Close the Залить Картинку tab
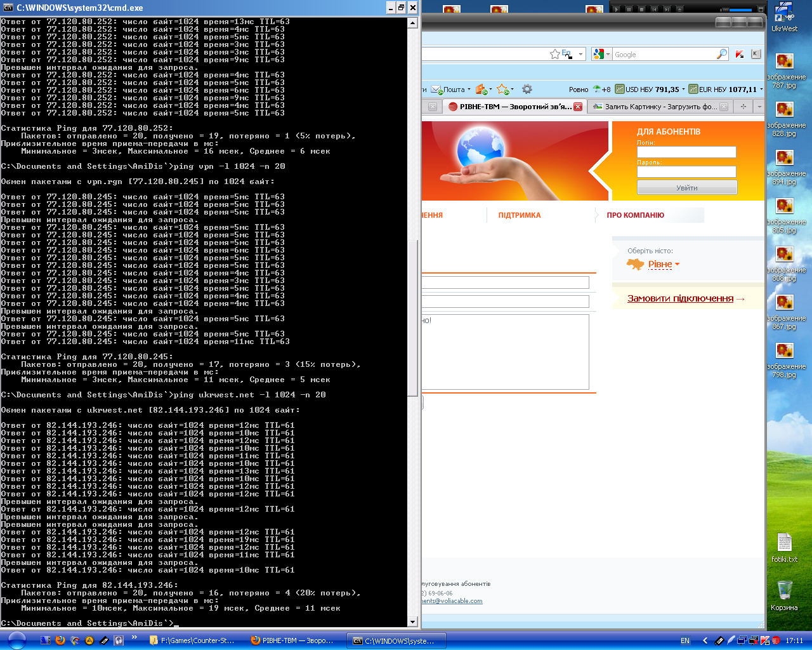The width and height of the screenshot is (812, 650). [x=724, y=107]
